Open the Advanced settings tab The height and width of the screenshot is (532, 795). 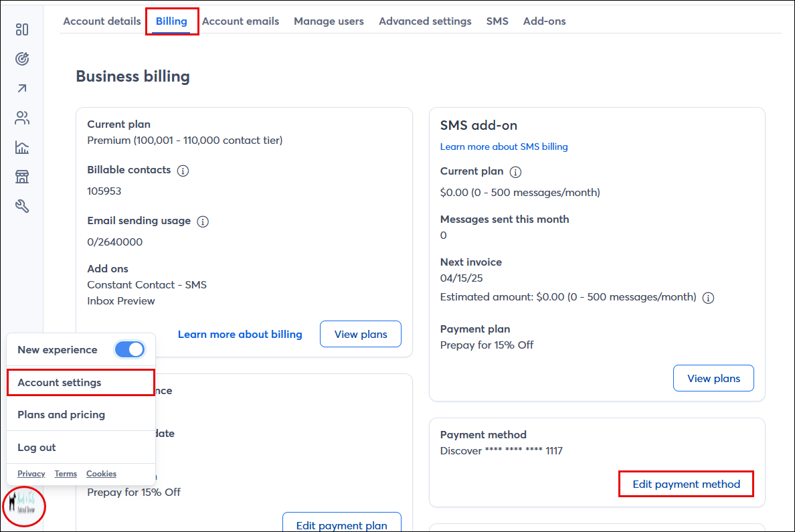[425, 21]
